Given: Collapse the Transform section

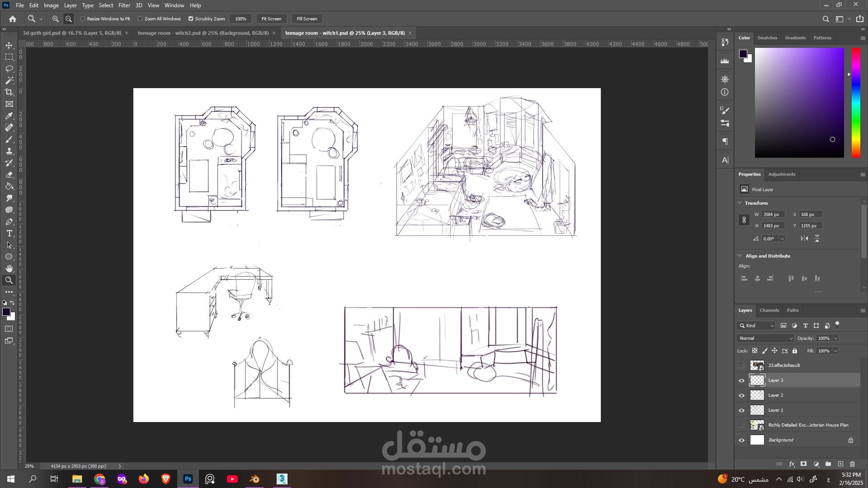Looking at the screenshot, I should click(x=740, y=203).
